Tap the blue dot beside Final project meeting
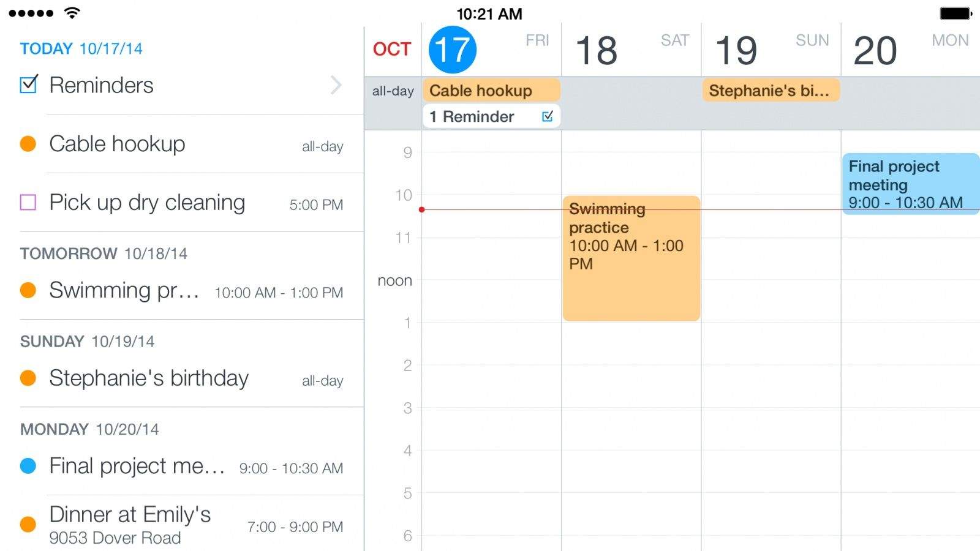980x551 pixels. click(x=28, y=466)
